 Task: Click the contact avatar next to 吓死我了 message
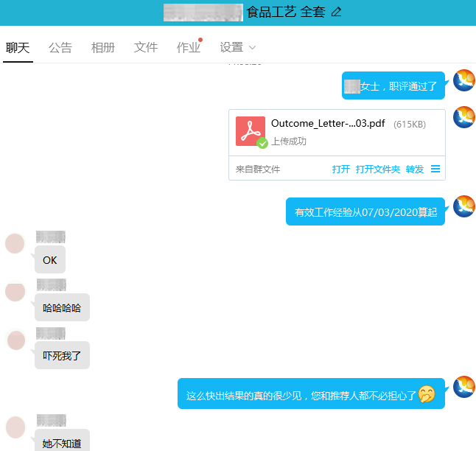(x=15, y=340)
